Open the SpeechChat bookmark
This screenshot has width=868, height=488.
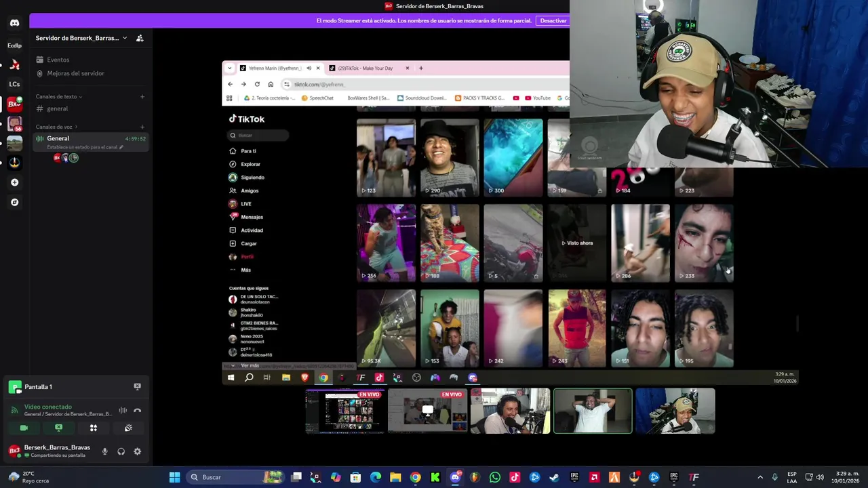coord(317,98)
